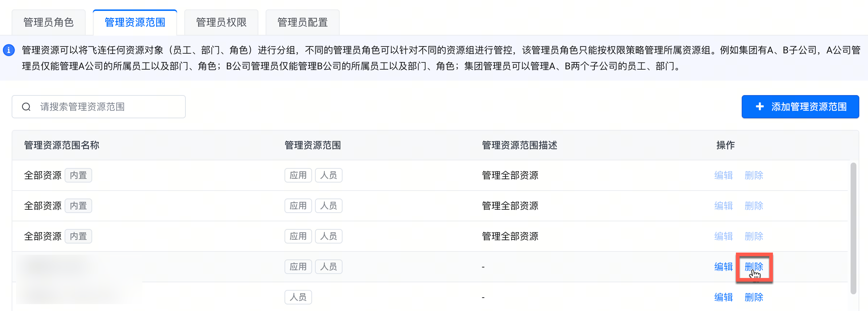Focus the 请搜索管理资源范围 search field

(109, 107)
